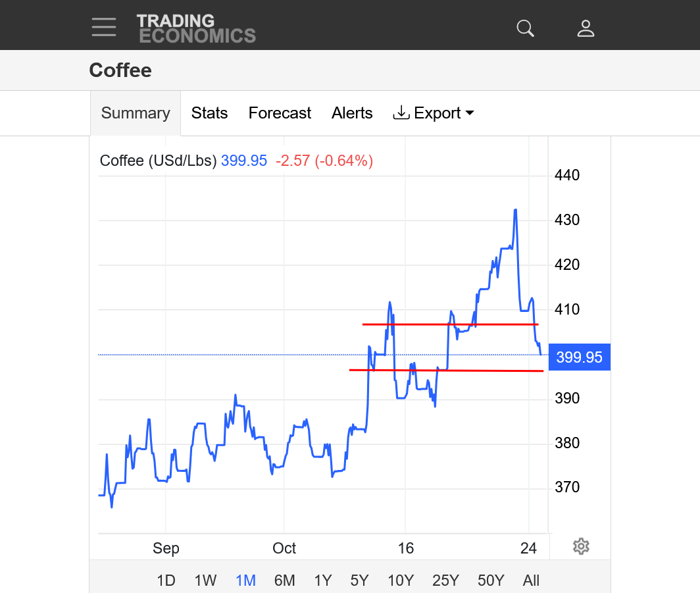Open chart settings gear icon
Screen dimensions: 700x593
click(x=580, y=546)
